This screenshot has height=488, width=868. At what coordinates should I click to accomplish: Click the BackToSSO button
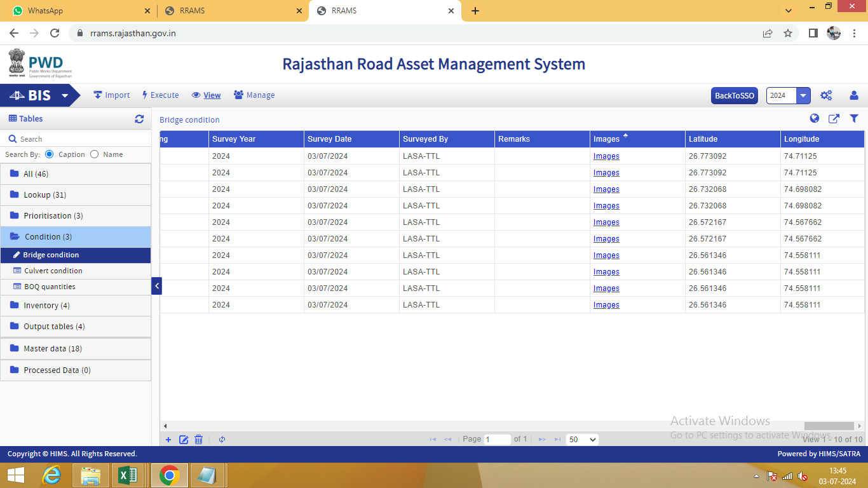(x=734, y=95)
